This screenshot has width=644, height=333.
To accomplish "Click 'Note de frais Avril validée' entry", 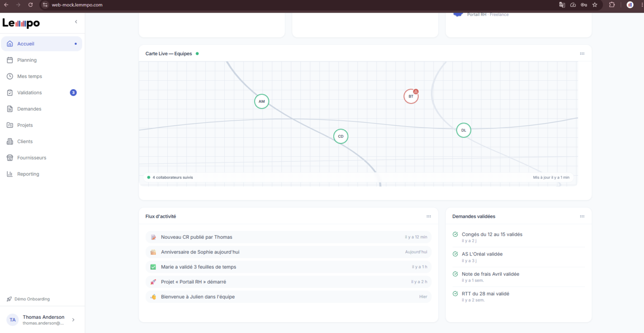I will 519,277.
